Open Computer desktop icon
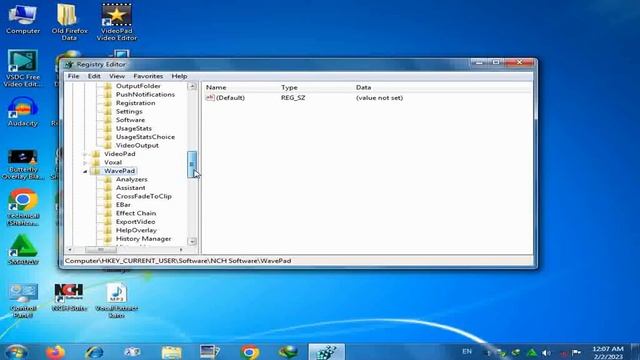 click(23, 19)
